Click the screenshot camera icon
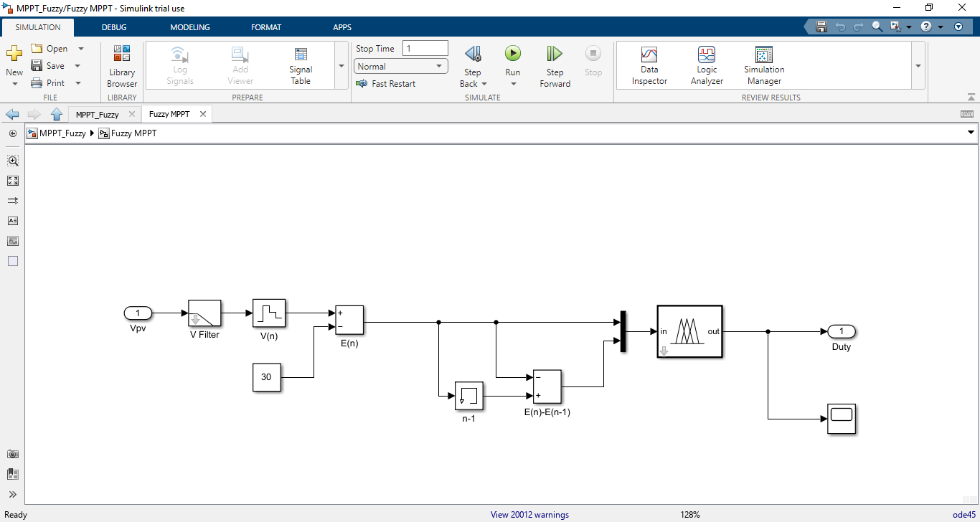 click(12, 454)
